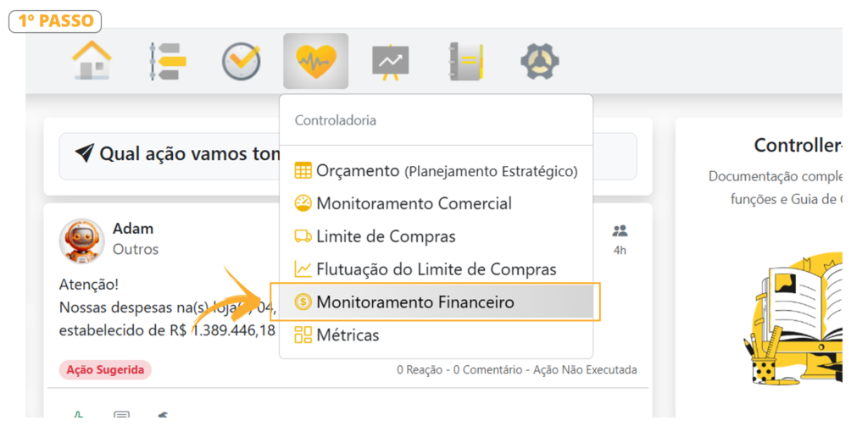
Task: Click the presentation chart board icon
Action: pyautogui.click(x=390, y=61)
